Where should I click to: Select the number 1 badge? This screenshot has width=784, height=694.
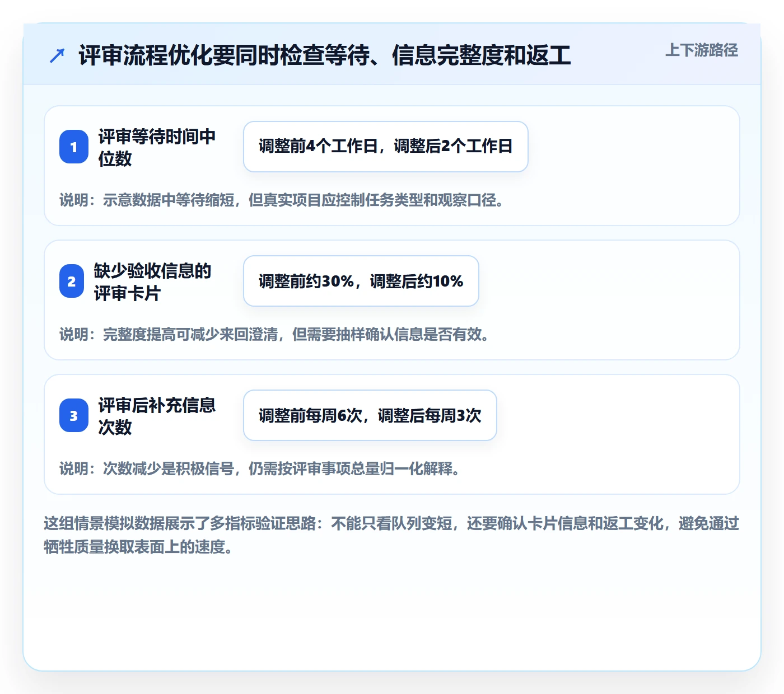(x=74, y=147)
